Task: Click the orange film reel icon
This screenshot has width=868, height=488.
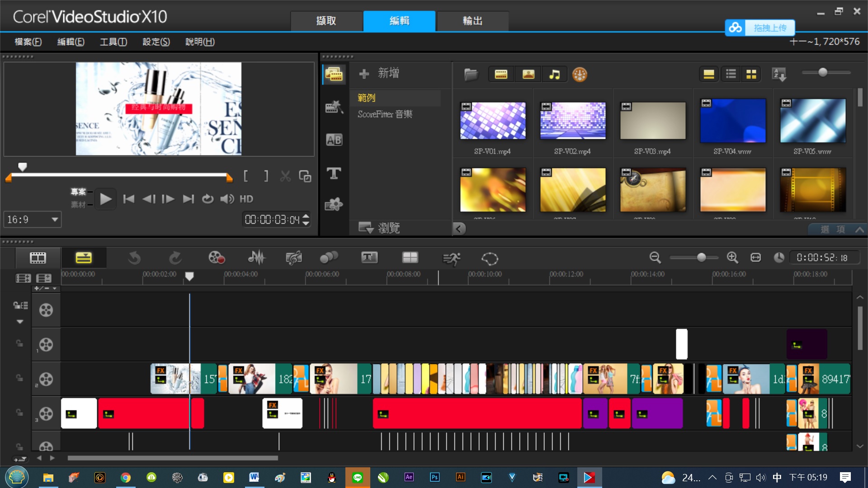Action: 580,74
